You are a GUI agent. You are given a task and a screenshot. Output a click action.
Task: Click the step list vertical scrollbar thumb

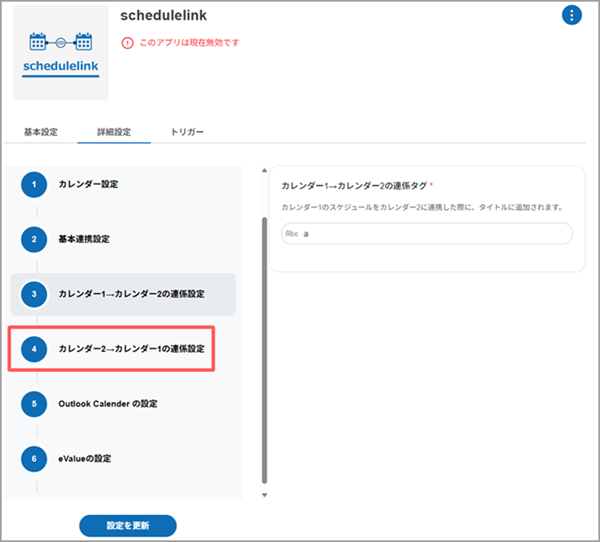(x=264, y=350)
